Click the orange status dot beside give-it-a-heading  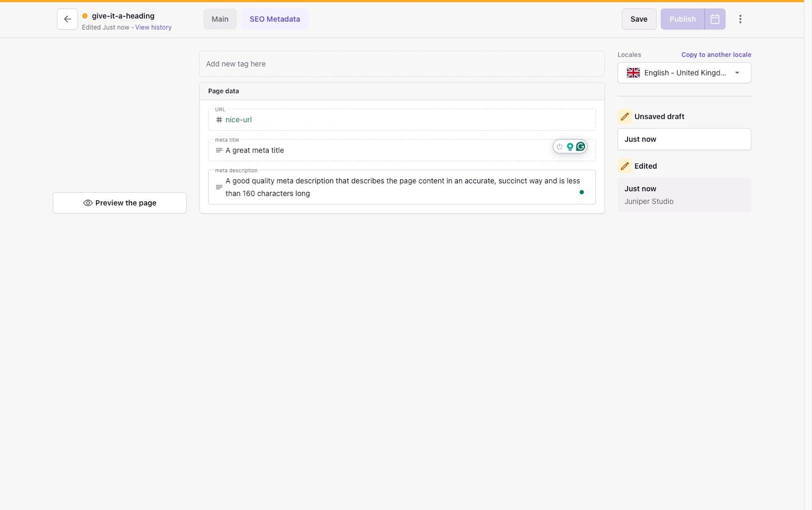[85, 15]
